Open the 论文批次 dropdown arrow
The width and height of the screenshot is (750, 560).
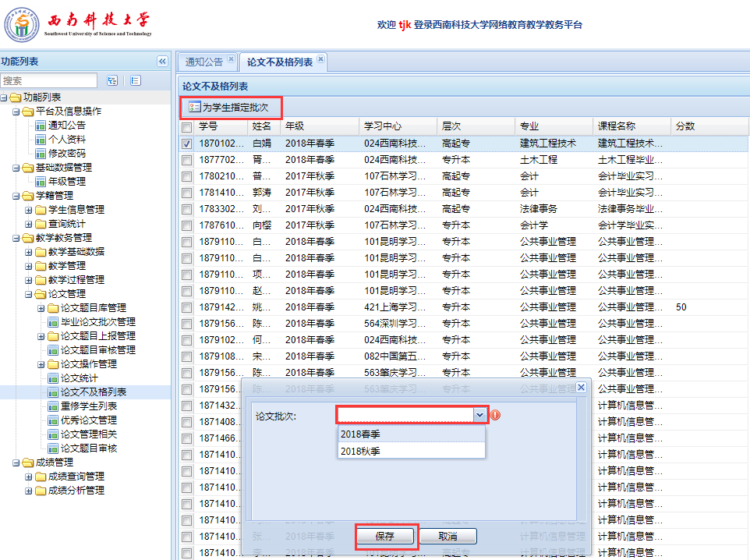[x=479, y=416]
